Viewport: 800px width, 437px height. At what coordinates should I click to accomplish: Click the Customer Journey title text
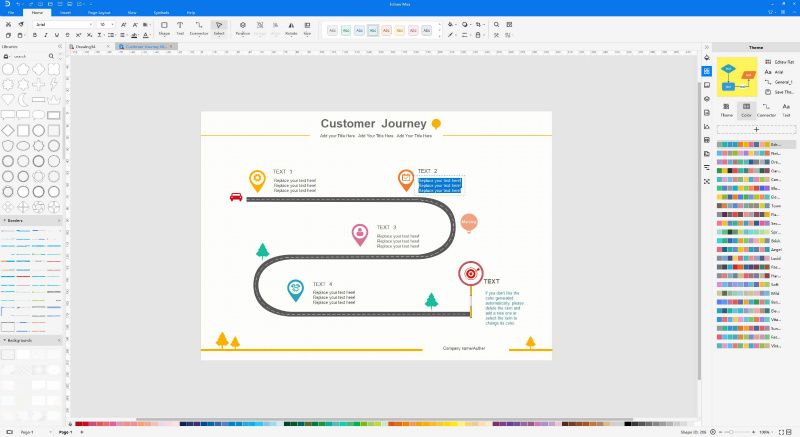point(373,123)
